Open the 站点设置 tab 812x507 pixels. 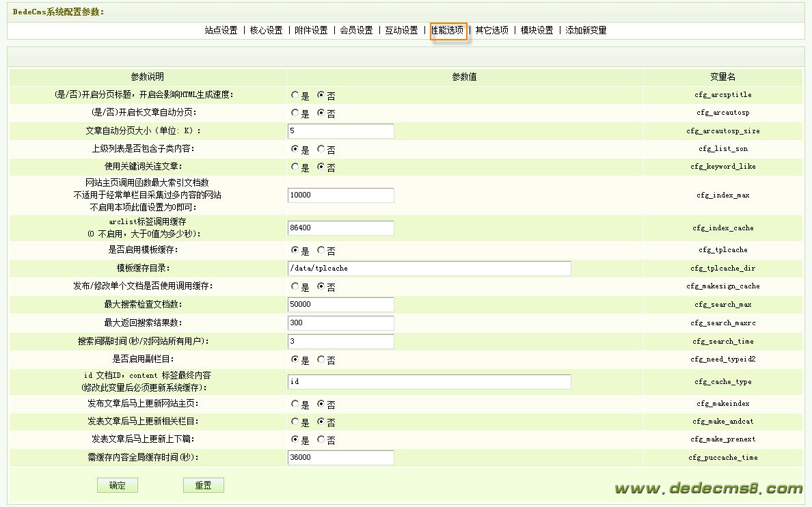pyautogui.click(x=221, y=31)
